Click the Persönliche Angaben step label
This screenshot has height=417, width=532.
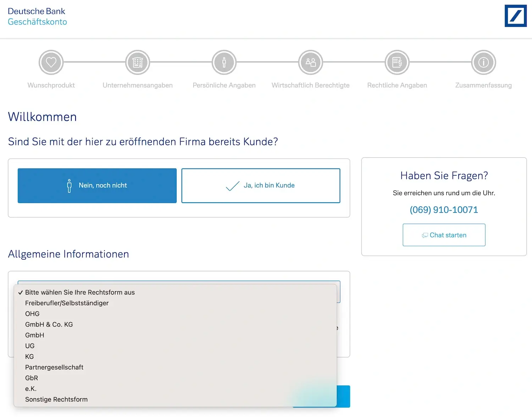[x=224, y=85]
